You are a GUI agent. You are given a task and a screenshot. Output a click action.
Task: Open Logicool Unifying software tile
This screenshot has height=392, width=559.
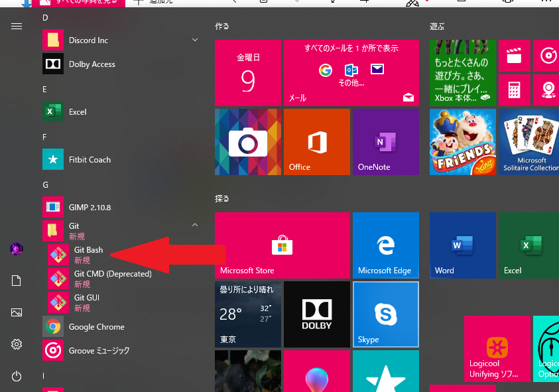point(497,349)
